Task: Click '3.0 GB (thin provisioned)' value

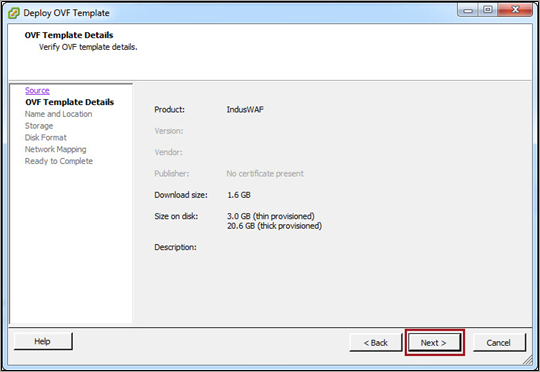Action: click(271, 216)
